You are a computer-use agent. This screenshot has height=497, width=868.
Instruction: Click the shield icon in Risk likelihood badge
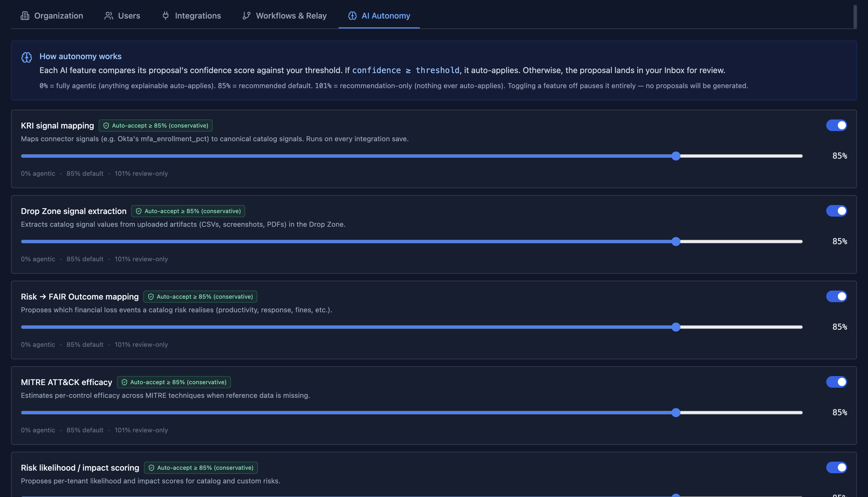click(x=152, y=468)
